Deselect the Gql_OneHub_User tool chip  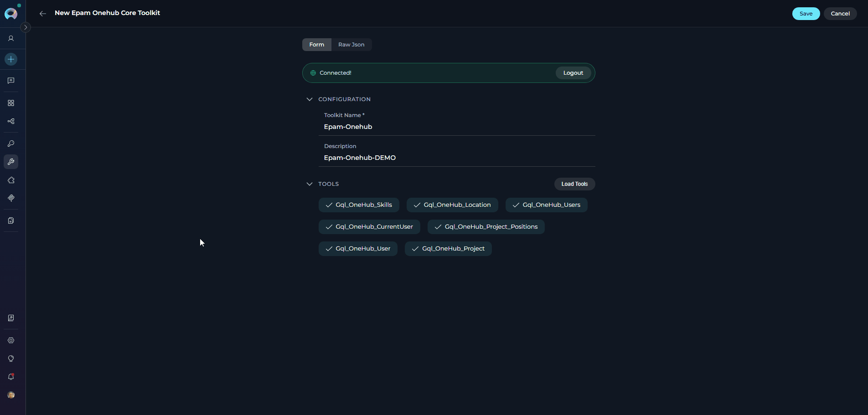pyautogui.click(x=358, y=249)
